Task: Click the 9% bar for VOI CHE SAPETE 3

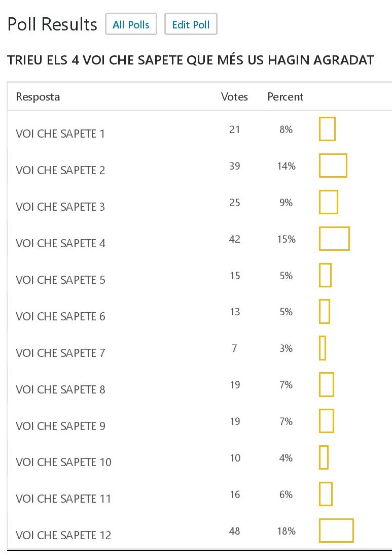Action: [328, 202]
